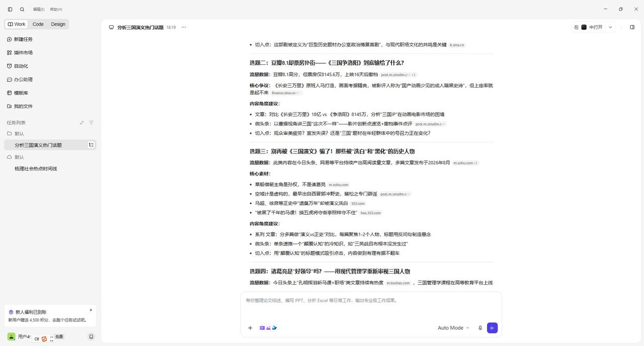Click heading 选题二：豆瓣8.1却票房扑街
This screenshot has height=346, width=644.
coord(327,63)
